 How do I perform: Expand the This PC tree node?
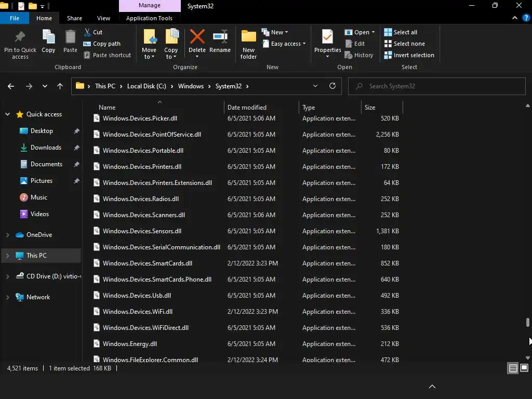(7, 256)
